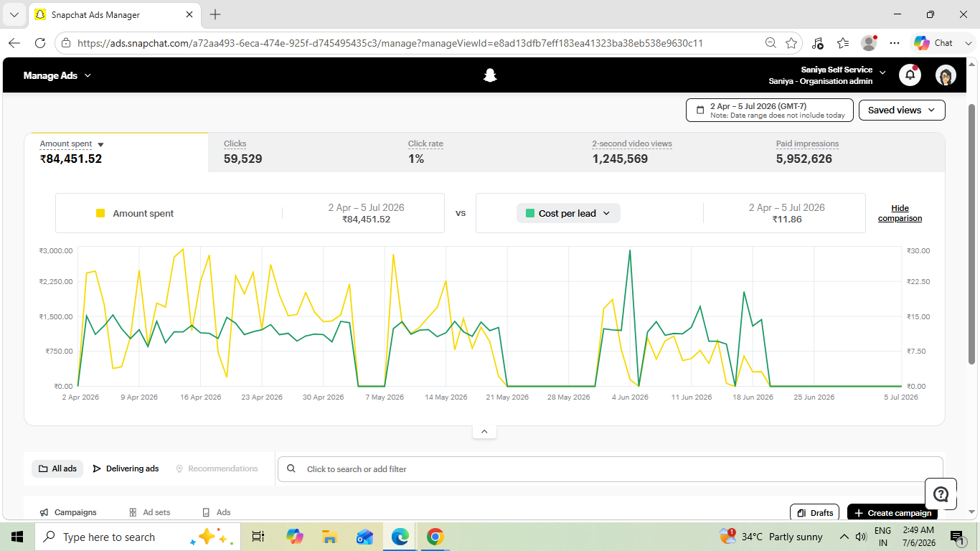Select the 2-second video views tab
The width and height of the screenshot is (980, 551).
(x=669, y=152)
